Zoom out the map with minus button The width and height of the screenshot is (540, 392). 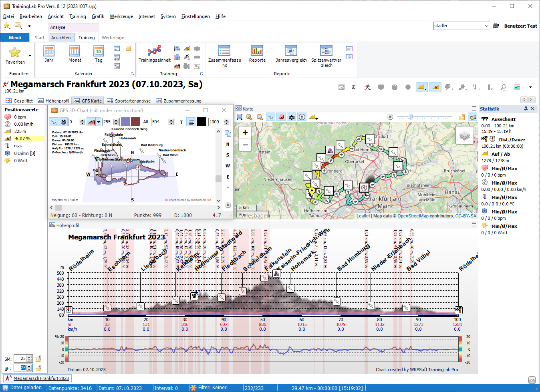[245, 145]
